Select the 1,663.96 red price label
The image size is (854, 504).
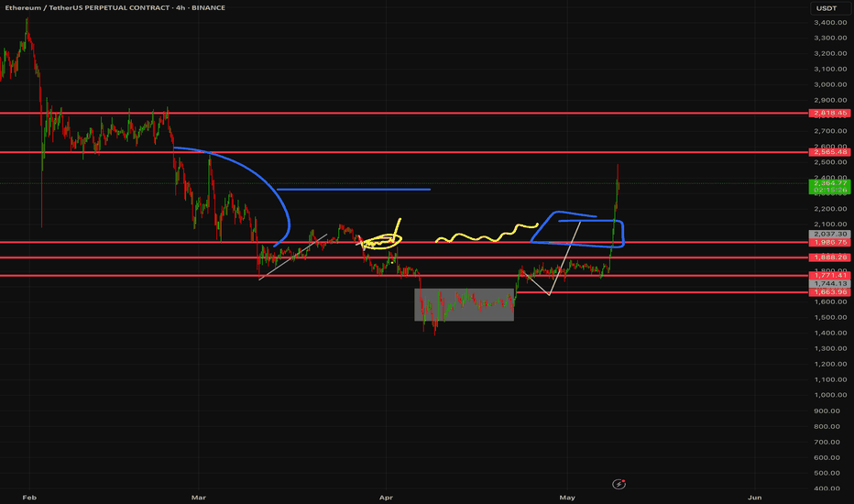click(x=830, y=292)
